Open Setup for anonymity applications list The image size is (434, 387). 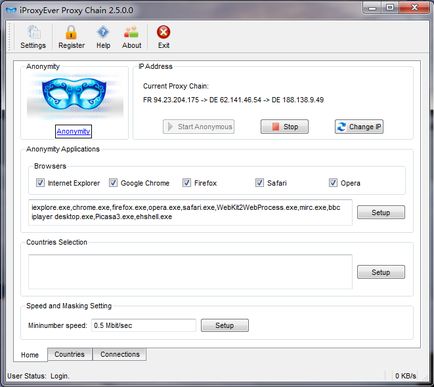381,212
